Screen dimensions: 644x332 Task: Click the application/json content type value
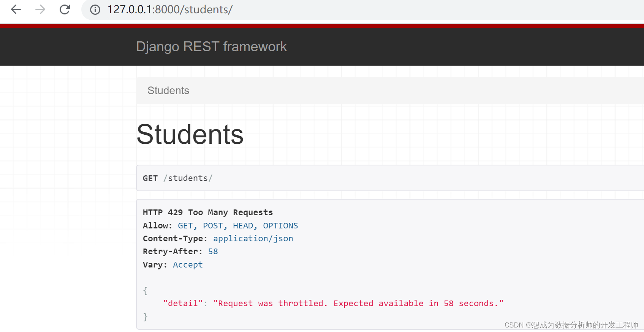pos(253,239)
